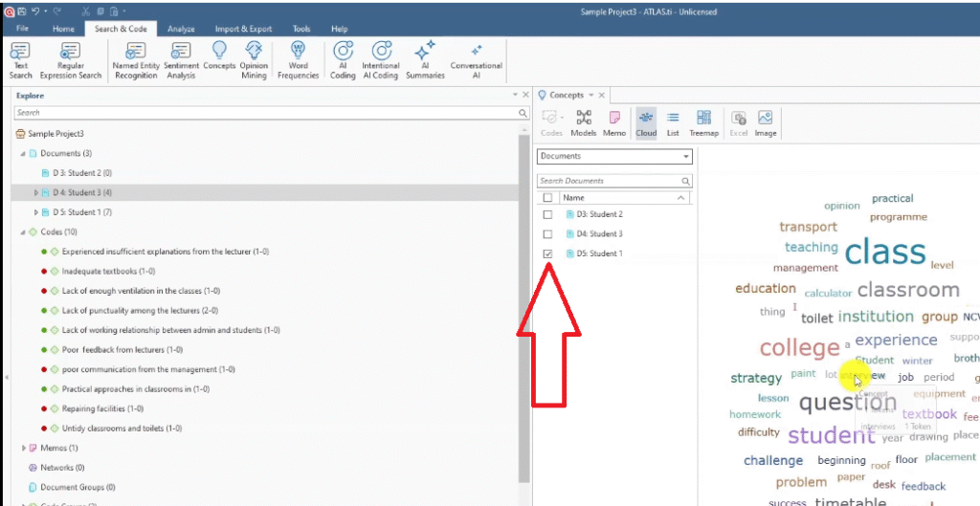Switch to the Analyze ribbon tab

(181, 29)
